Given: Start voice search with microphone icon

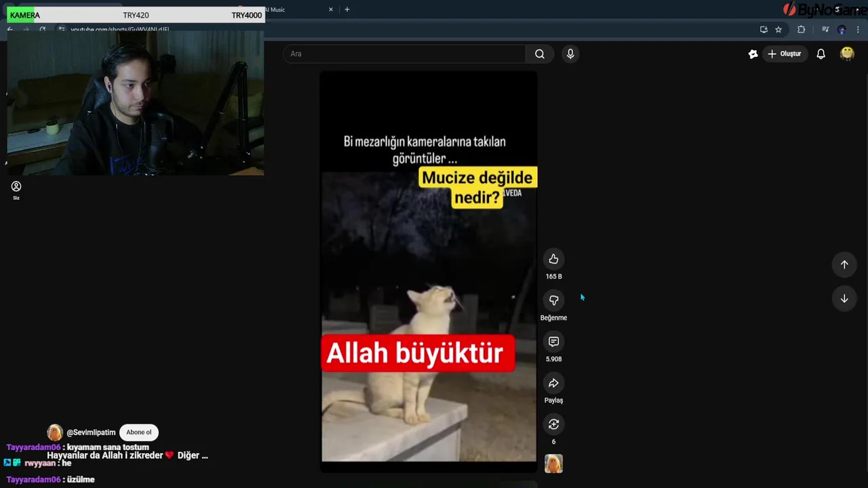Looking at the screenshot, I should pos(570,54).
